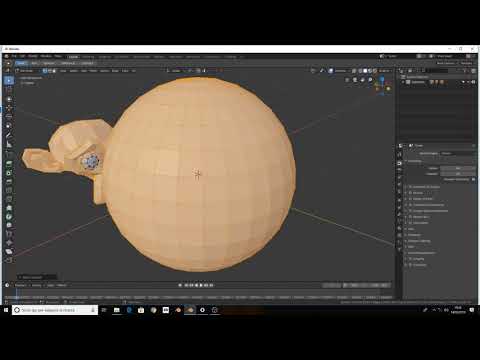Click the play animation button
Screen dimensions: 480x360
click(201, 285)
